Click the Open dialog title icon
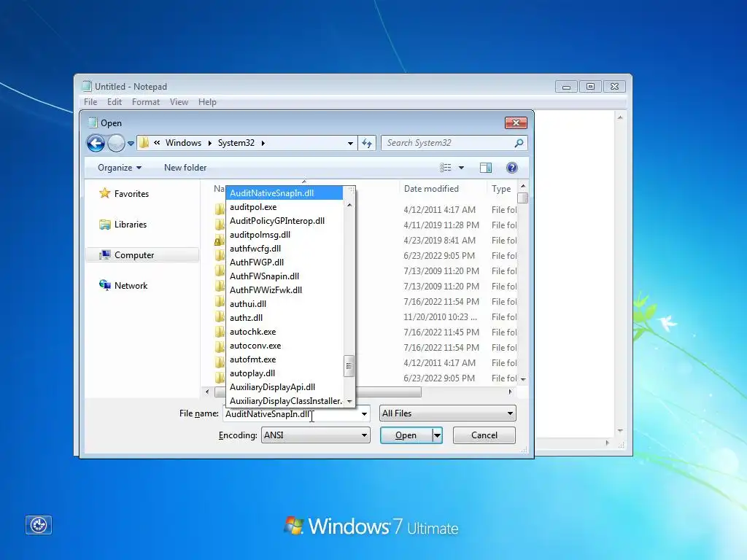The height and width of the screenshot is (560, 747). click(x=93, y=122)
